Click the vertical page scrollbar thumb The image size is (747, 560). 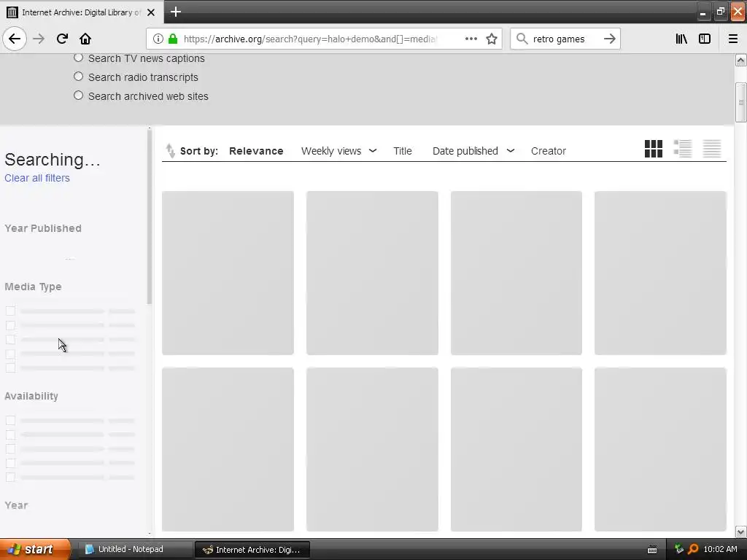[741, 102]
